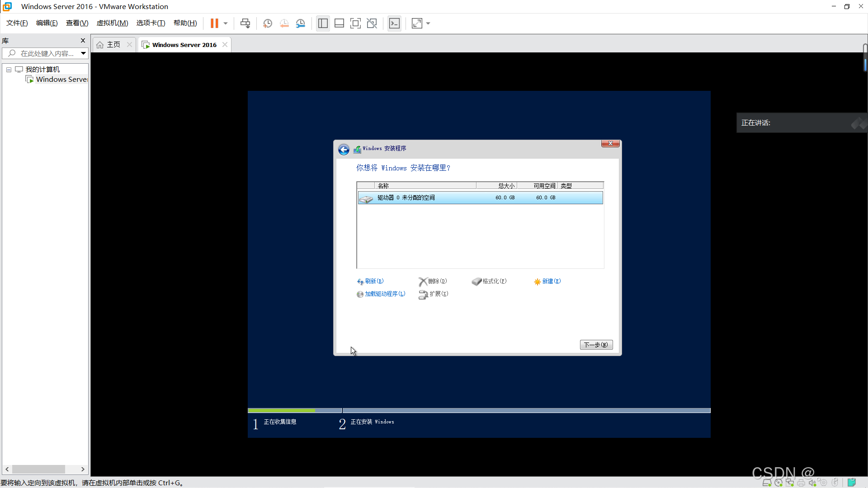Click the blue back arrow in installer
Screen dimensions: 868x488
tap(344, 150)
